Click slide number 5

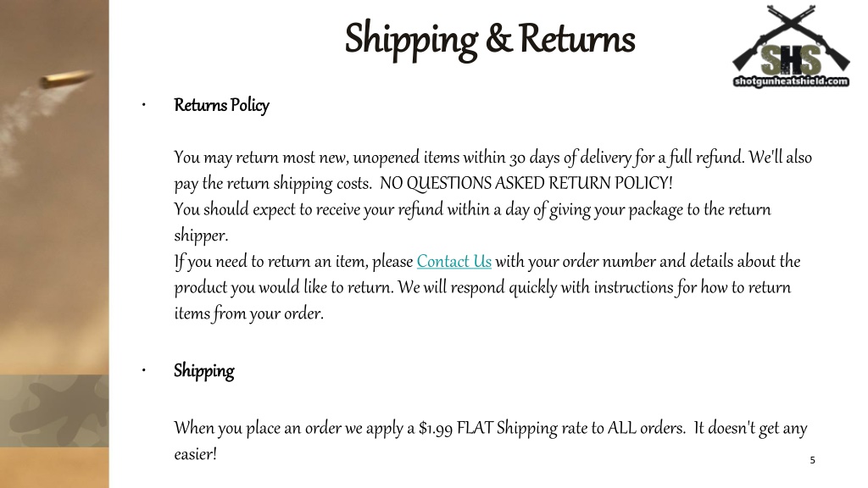point(812,460)
